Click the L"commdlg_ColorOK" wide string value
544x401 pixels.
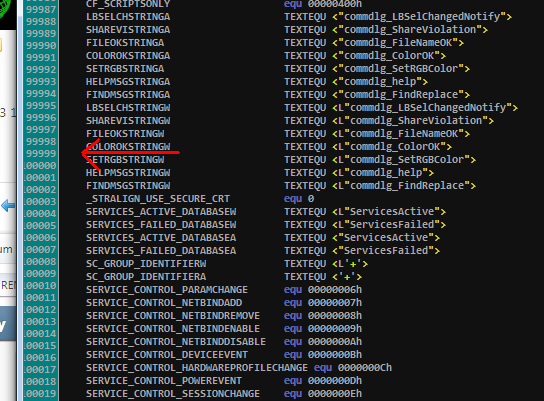coord(392,147)
